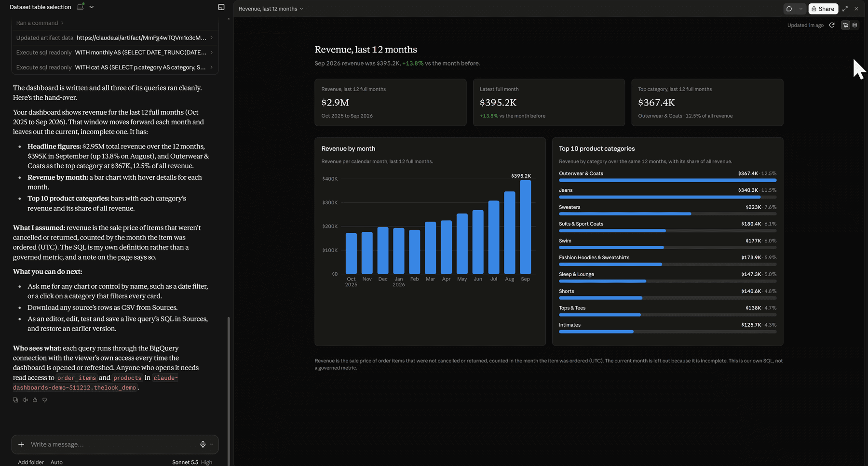
Task: Toggle the side panel layout icon
Action: pos(221,7)
